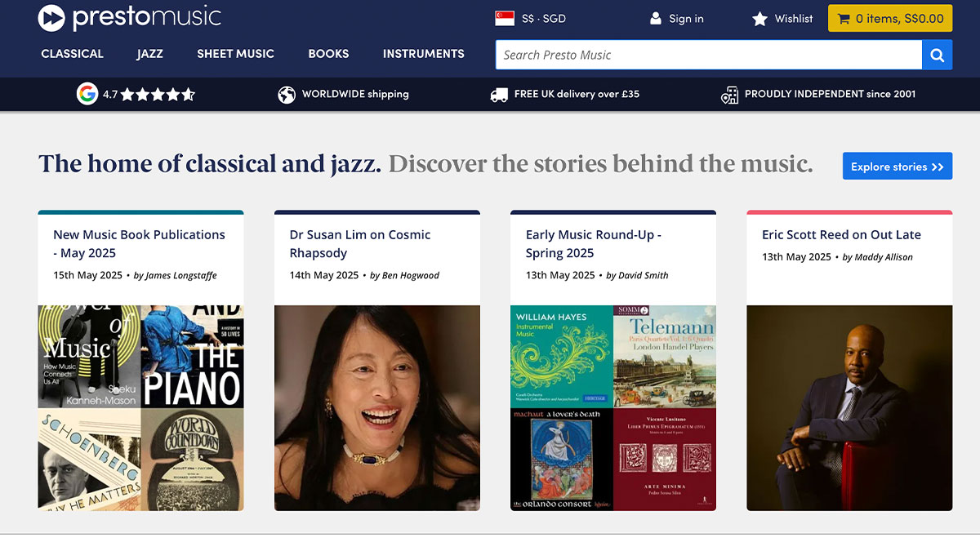Click the Dr Susan Lim photo
This screenshot has width=980, height=551.
pos(377,408)
